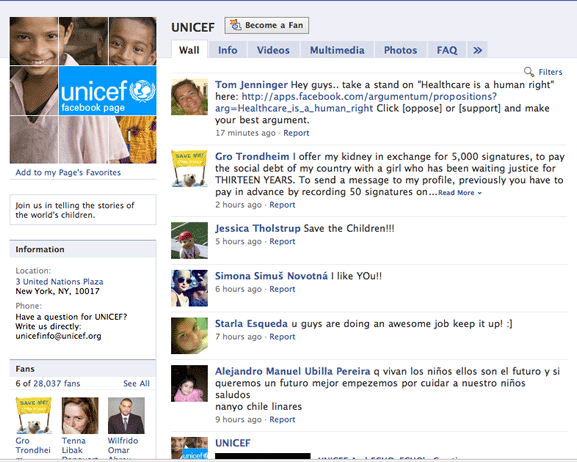Click the Become a Fan icon
This screenshot has height=462, width=577.
[x=236, y=25]
